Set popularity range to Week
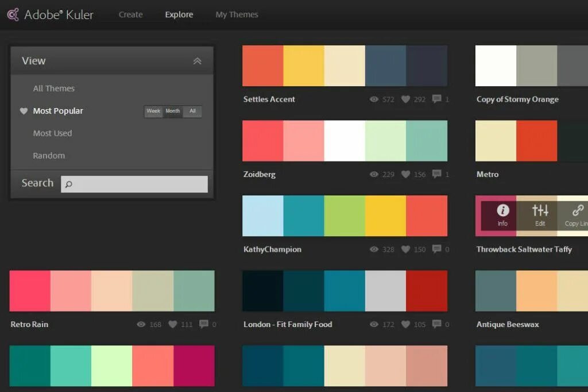The width and height of the screenshot is (588, 392). (153, 111)
